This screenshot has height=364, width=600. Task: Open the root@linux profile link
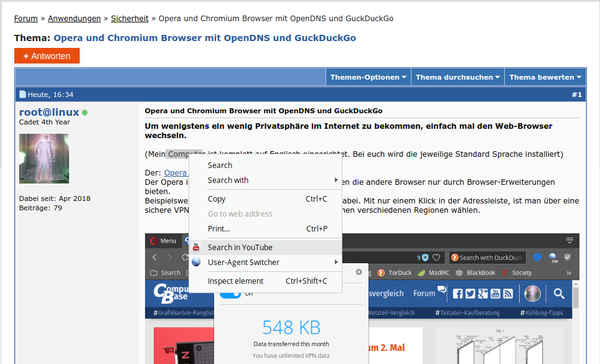[x=49, y=112]
